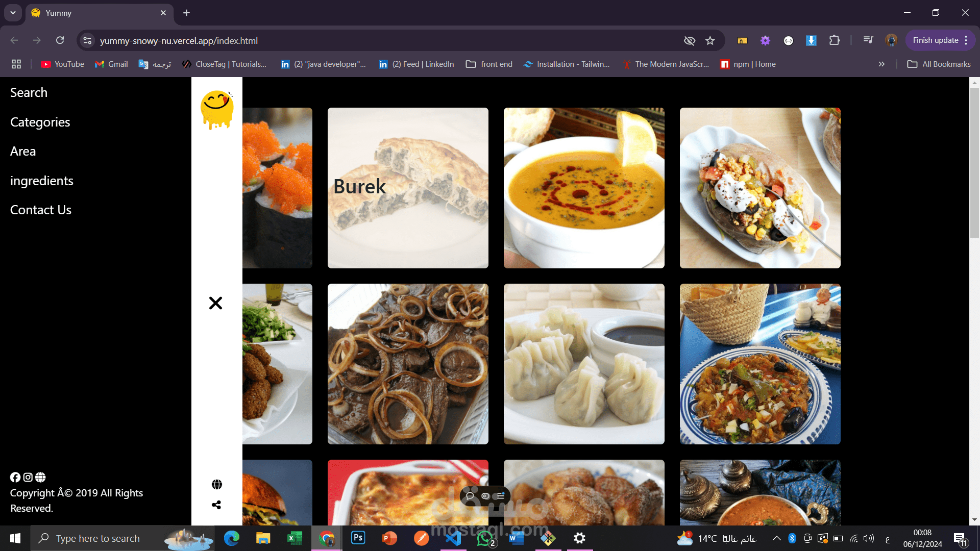Open the Chrome extensions puzzle icon
Viewport: 980px width, 551px height.
click(835, 40)
